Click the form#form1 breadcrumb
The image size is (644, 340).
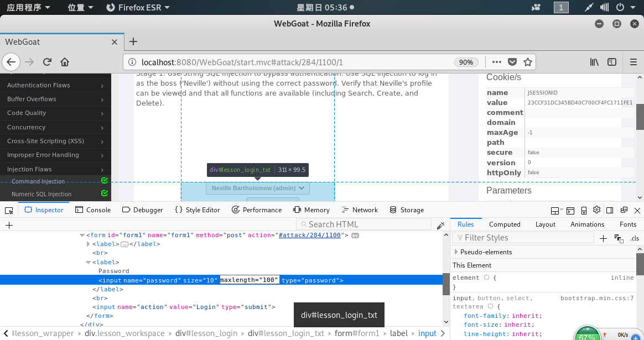click(x=357, y=333)
